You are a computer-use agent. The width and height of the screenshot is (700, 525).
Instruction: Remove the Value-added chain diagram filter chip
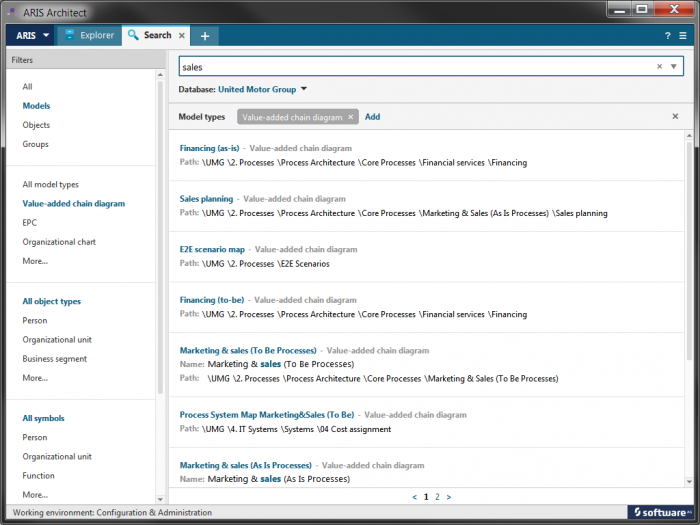coord(350,117)
